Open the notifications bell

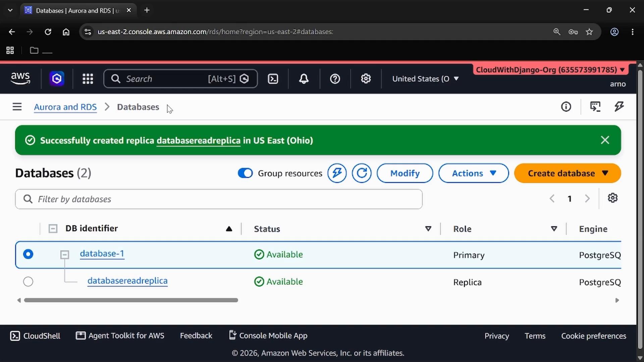(304, 79)
